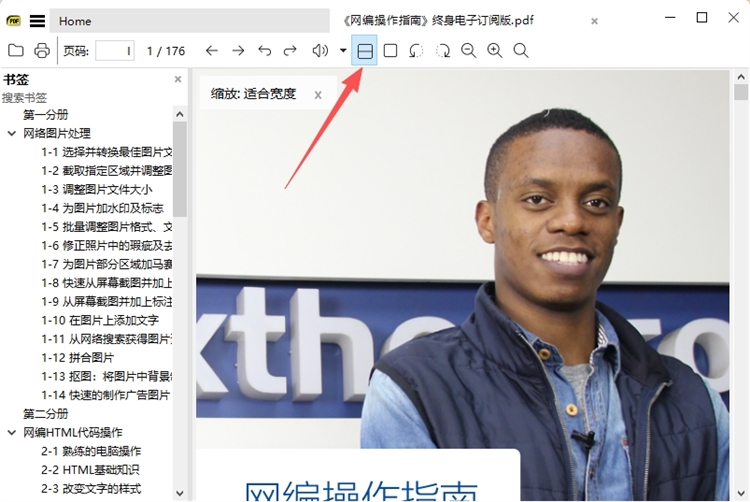Toggle fit width zoom mode

tap(364, 50)
